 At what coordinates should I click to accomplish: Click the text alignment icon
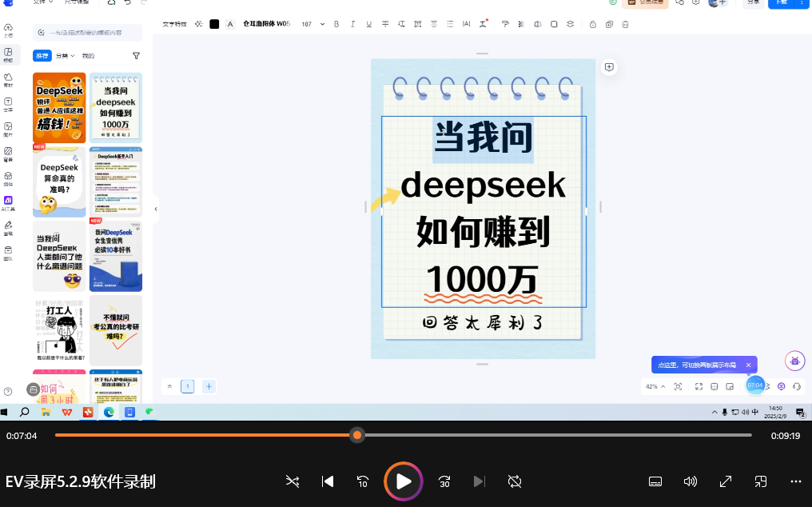[434, 24]
